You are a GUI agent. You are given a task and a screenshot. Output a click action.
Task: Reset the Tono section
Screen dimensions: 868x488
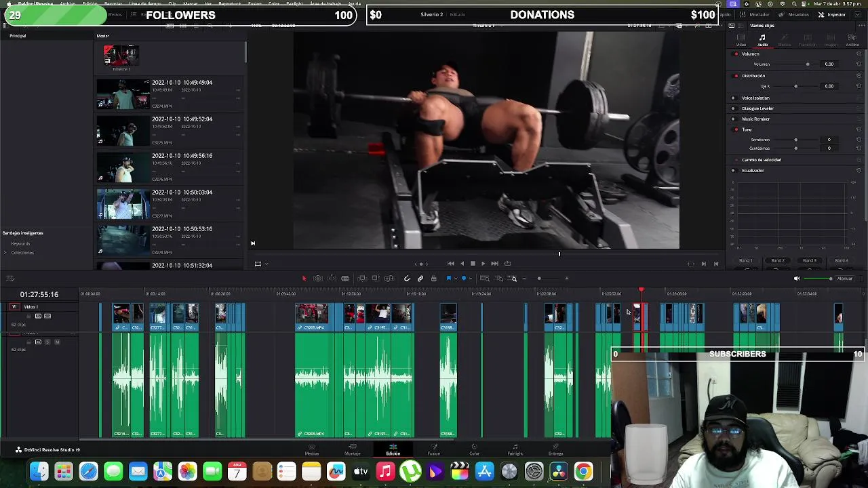coord(859,129)
